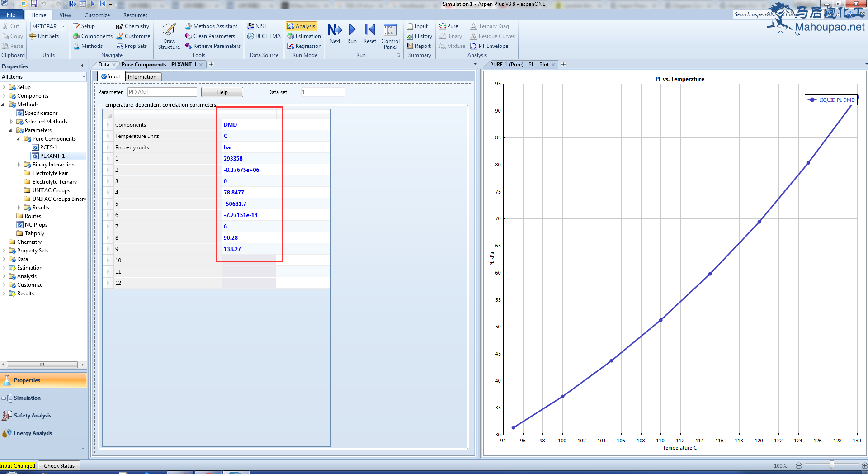
Task: Click the 293358 parameter value
Action: click(x=249, y=159)
